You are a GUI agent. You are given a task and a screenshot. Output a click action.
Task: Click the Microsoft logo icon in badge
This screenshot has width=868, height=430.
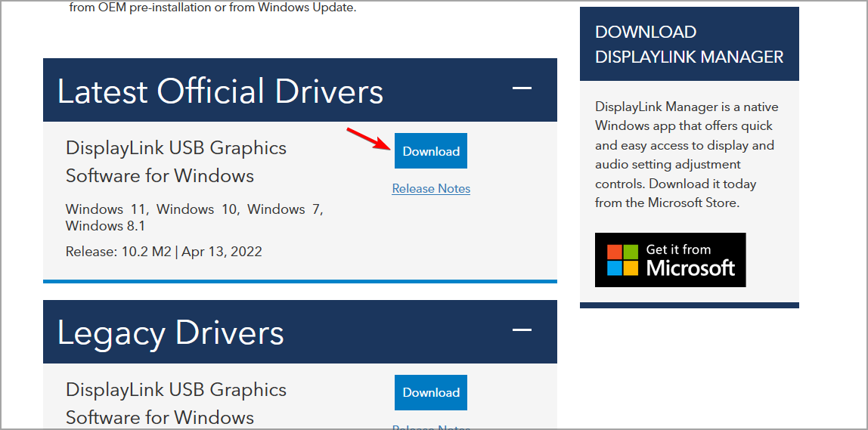tap(623, 259)
